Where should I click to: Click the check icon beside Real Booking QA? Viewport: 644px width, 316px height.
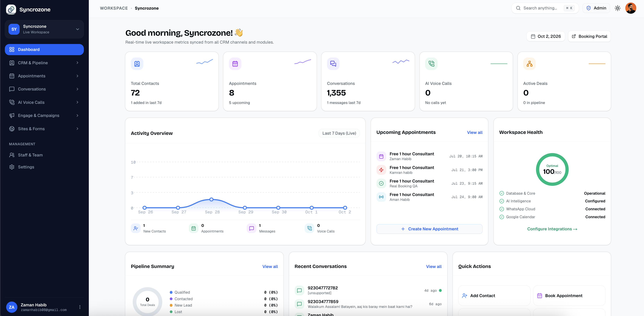click(381, 183)
